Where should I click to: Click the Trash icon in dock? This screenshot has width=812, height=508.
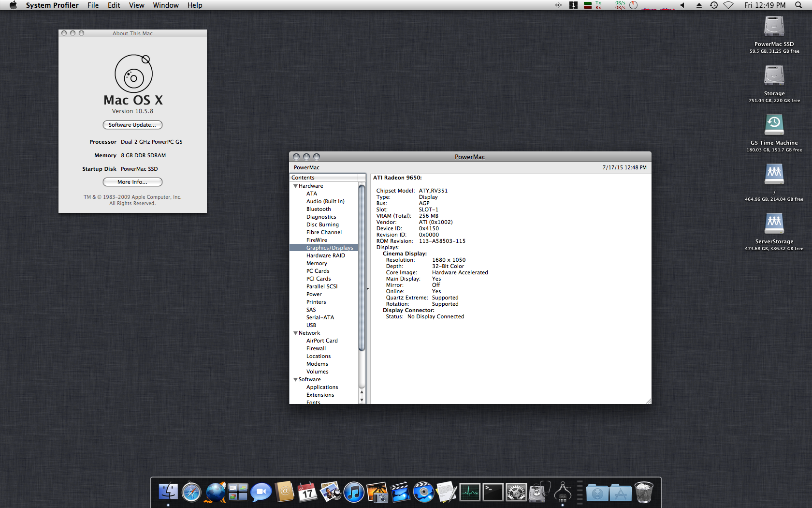tap(643, 493)
